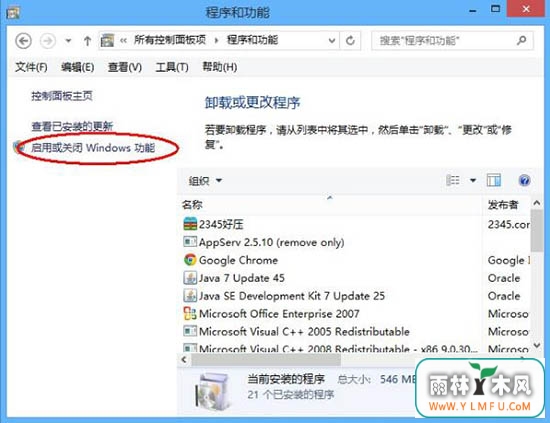Click the window icon in title bar
Screen dimensions: 550x423
(x=13, y=12)
